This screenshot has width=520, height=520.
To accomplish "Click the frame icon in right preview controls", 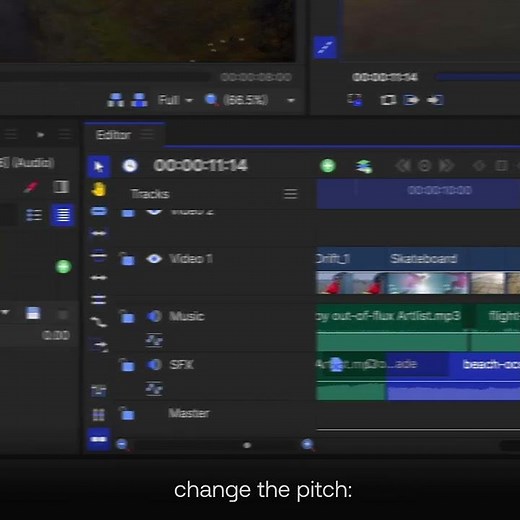I will (388, 100).
